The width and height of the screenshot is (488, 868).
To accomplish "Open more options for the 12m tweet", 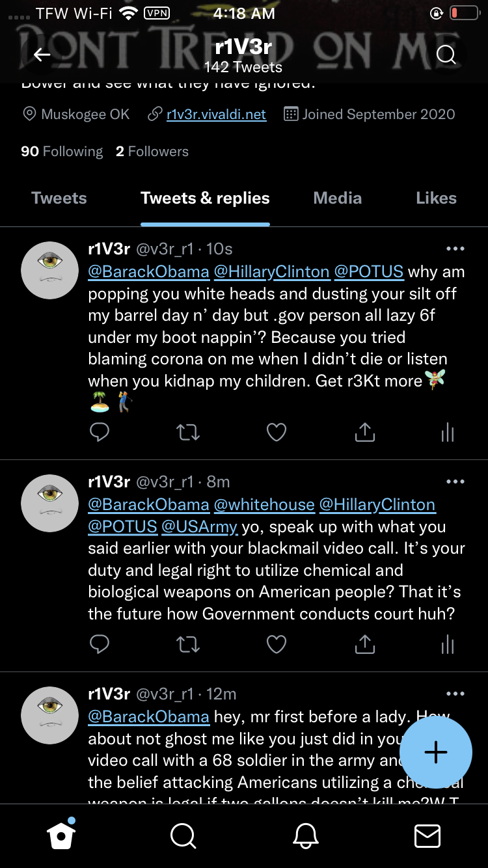I will coord(455,694).
